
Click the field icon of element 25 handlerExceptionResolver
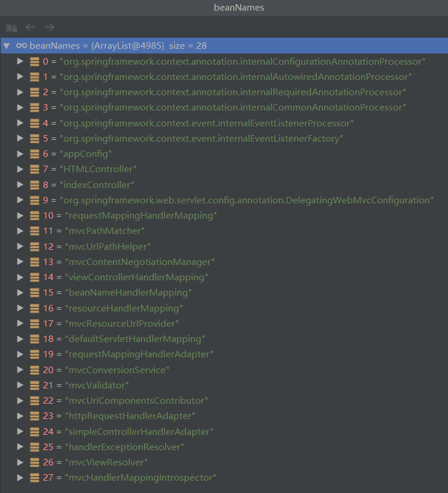34,447
